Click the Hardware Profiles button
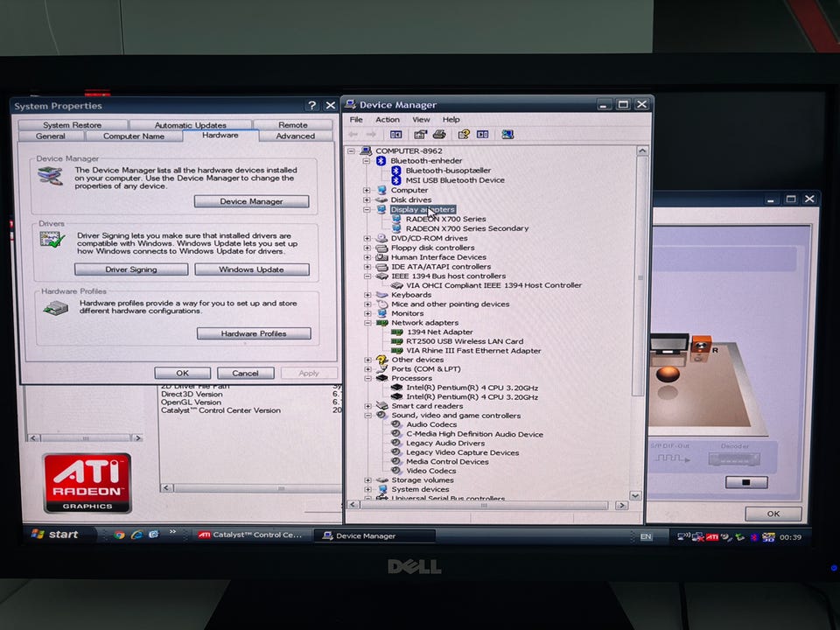 pos(254,333)
